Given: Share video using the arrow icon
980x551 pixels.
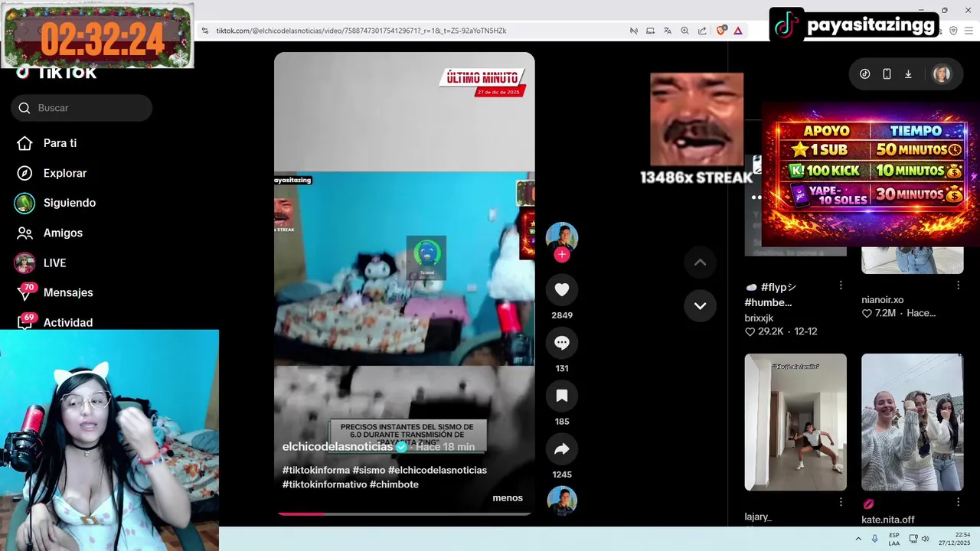Looking at the screenshot, I should pos(561,449).
